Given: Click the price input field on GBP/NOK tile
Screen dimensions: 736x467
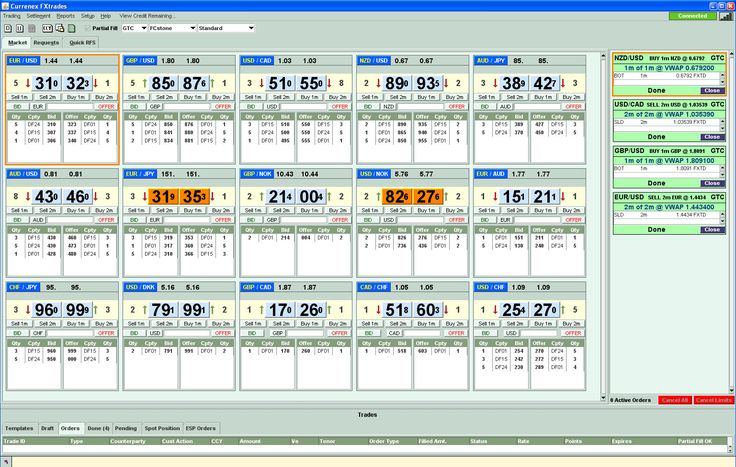Looking at the screenshot, I should (303, 220).
